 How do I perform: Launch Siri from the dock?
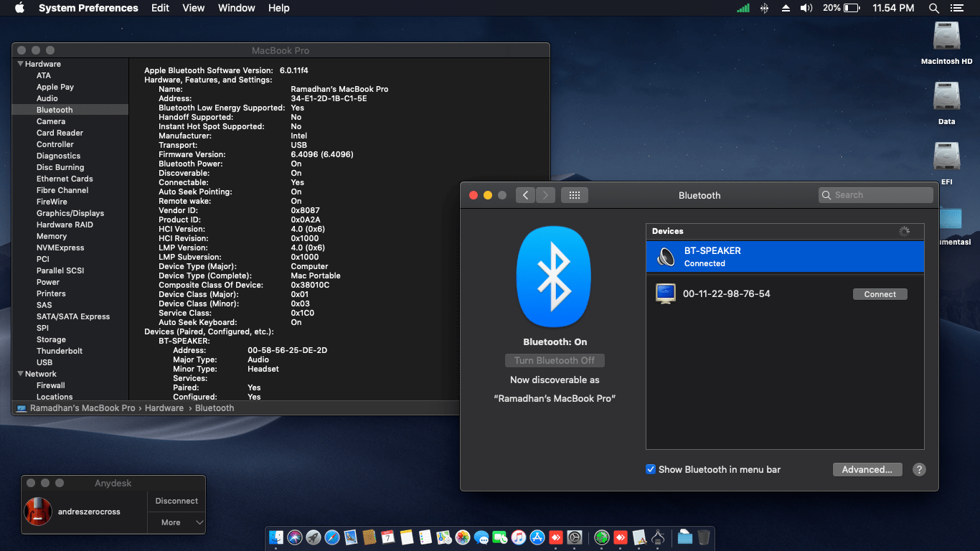point(295,537)
